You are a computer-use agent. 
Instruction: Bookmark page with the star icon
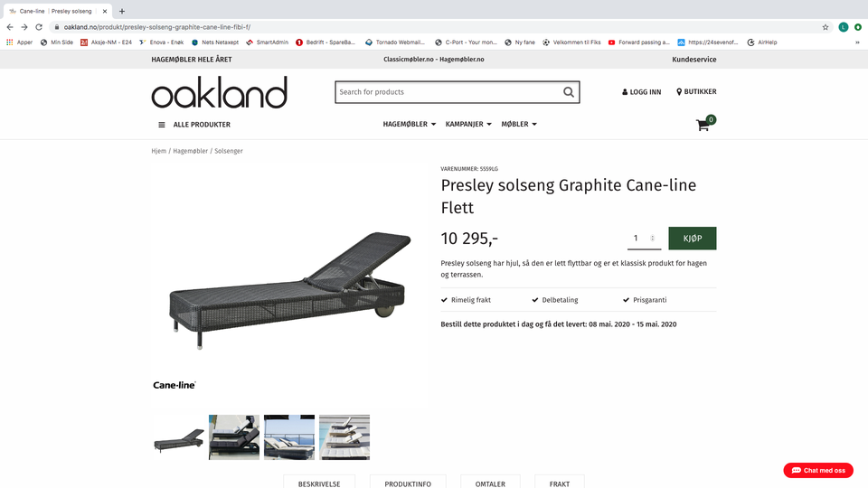click(826, 27)
